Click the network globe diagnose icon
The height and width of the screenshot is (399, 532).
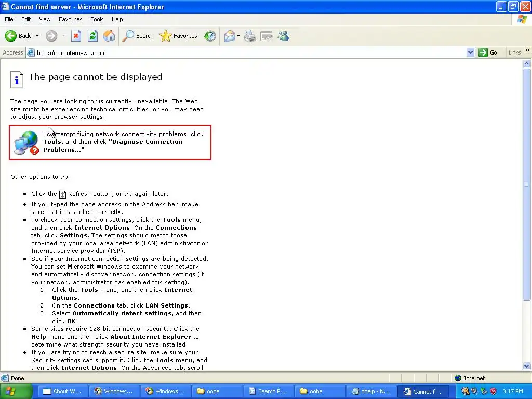(26, 142)
